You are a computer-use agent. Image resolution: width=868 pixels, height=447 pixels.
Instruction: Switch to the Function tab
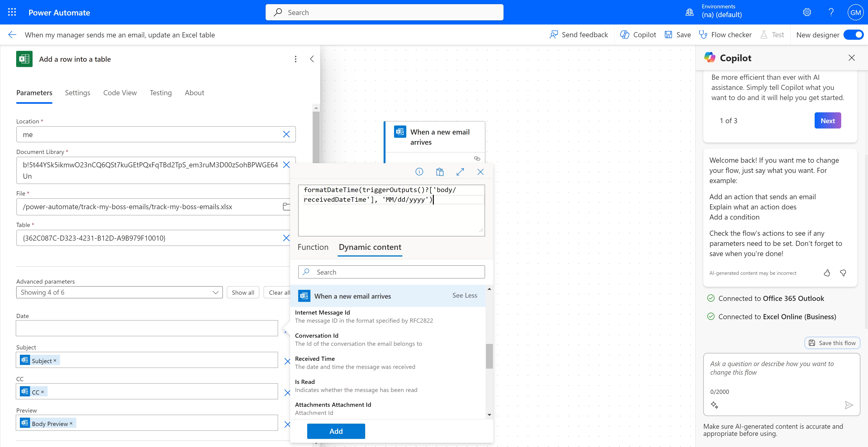pos(313,247)
